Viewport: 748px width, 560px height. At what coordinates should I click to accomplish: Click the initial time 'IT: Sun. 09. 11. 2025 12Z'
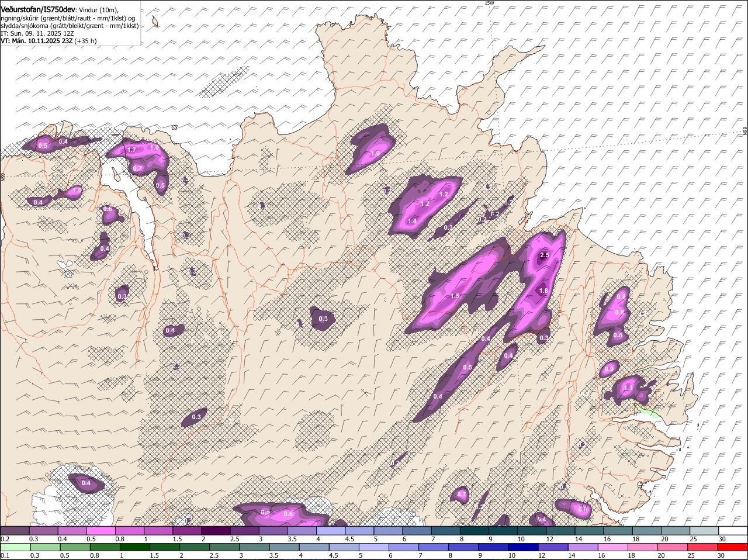tap(37, 33)
